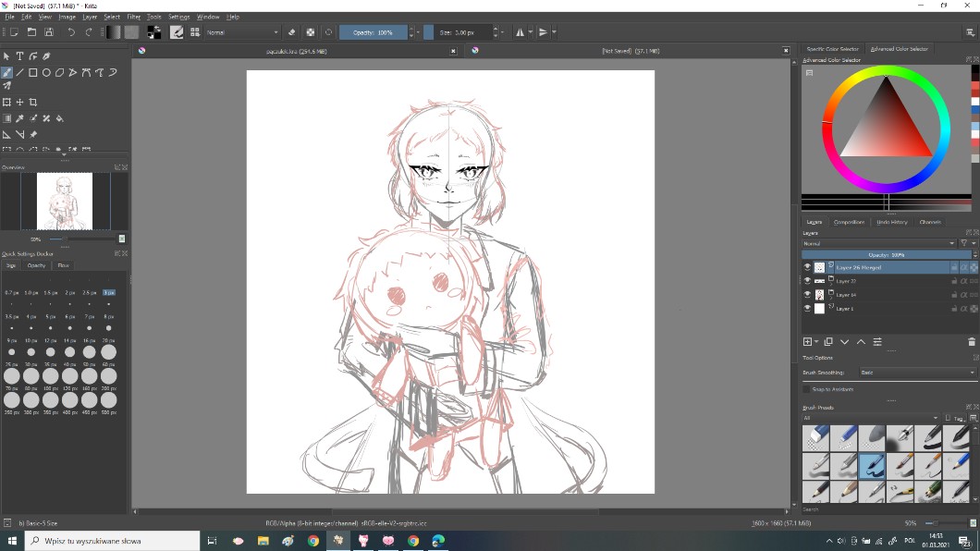Screen dimensions: 980x551
Task: Hide Layer 26 Merged using eye icon
Action: (807, 267)
